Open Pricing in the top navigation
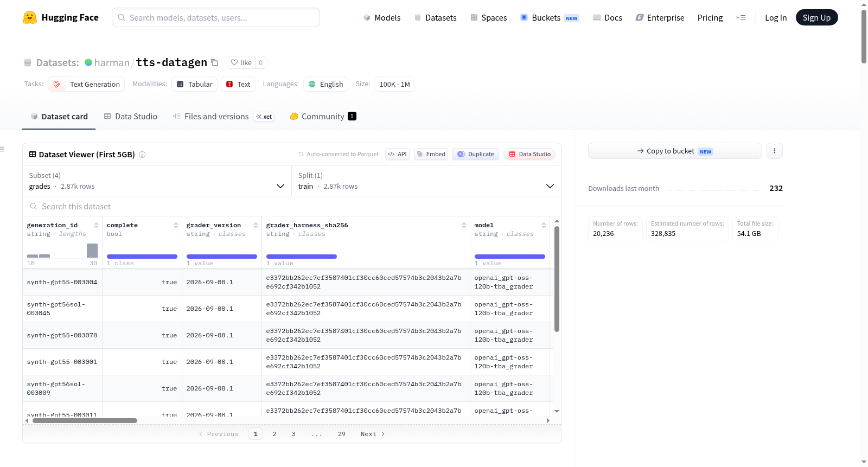 coord(710,18)
